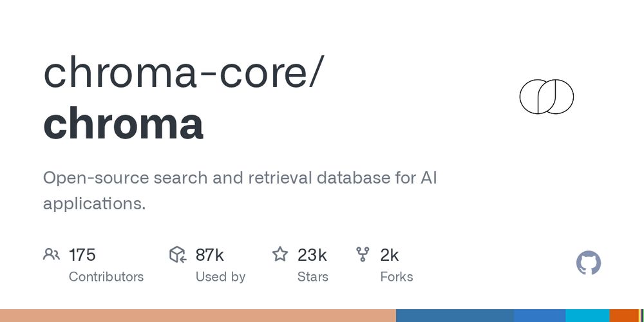Click the Used by package icon
Image resolution: width=644 pixels, height=322 pixels.
tap(178, 254)
